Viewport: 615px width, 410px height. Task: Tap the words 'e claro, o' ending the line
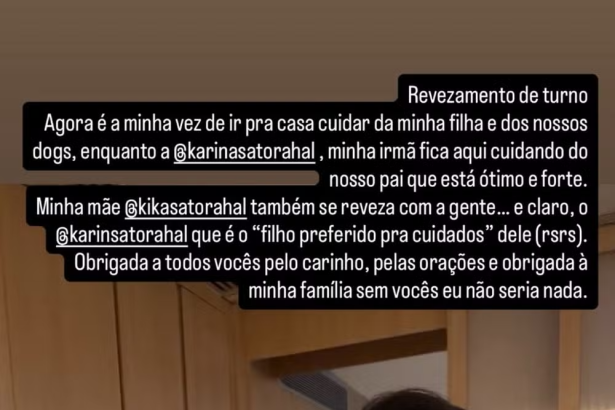(x=551, y=208)
